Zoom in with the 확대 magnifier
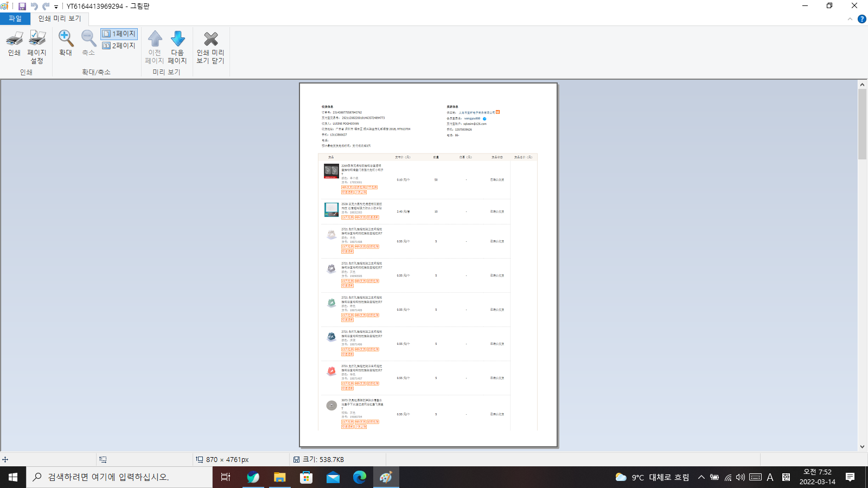Viewport: 868px width, 488px height. 66,43
